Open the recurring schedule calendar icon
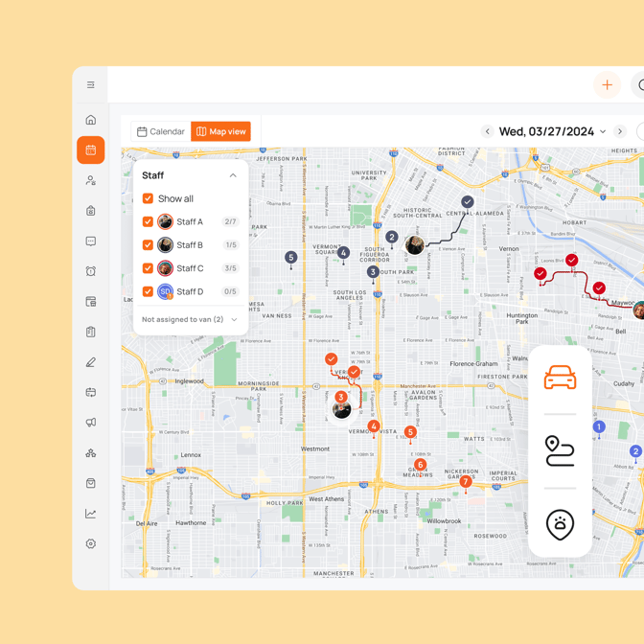Image resolution: width=644 pixels, height=644 pixels. (x=91, y=392)
